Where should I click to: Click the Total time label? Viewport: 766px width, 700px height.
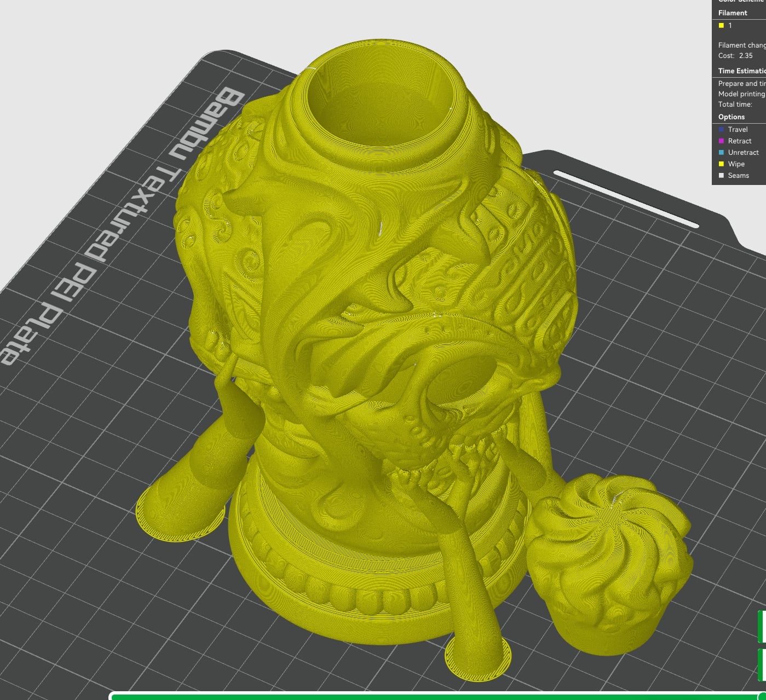tap(735, 105)
